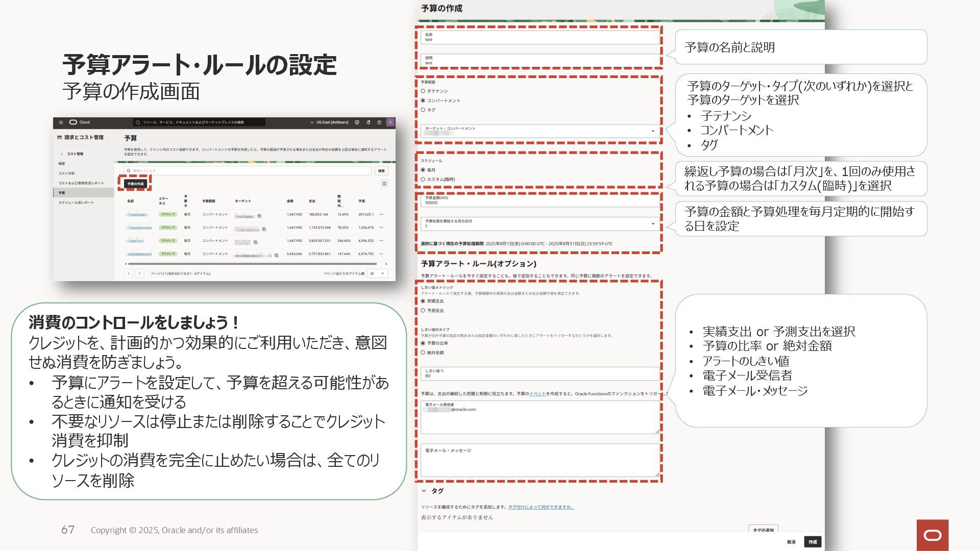The height and width of the screenshot is (551, 980).
Task: Click the 予算の作成 button
Action: coord(135,184)
